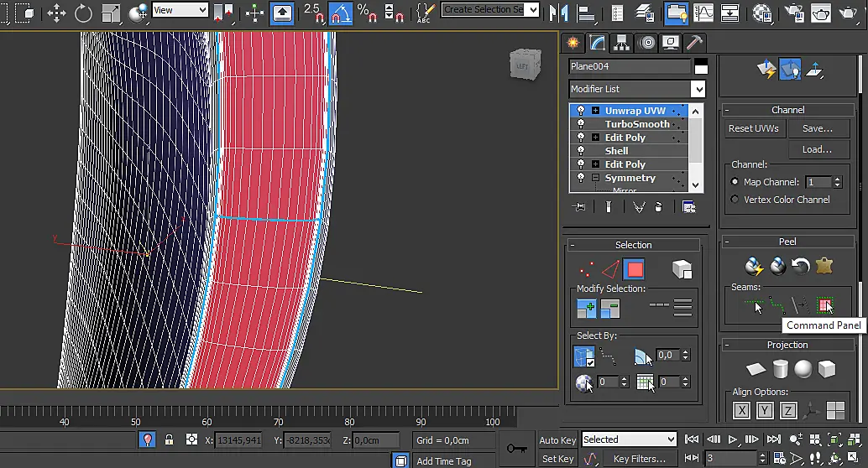Screen dimensions: 868x468
Task: Click the Align tool icon
Action: 586,13
